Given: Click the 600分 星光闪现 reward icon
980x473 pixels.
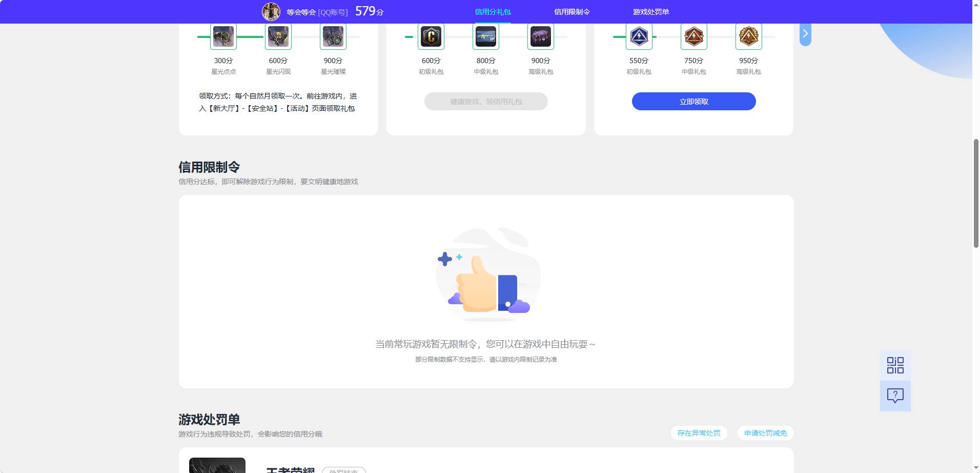Looking at the screenshot, I should [278, 36].
